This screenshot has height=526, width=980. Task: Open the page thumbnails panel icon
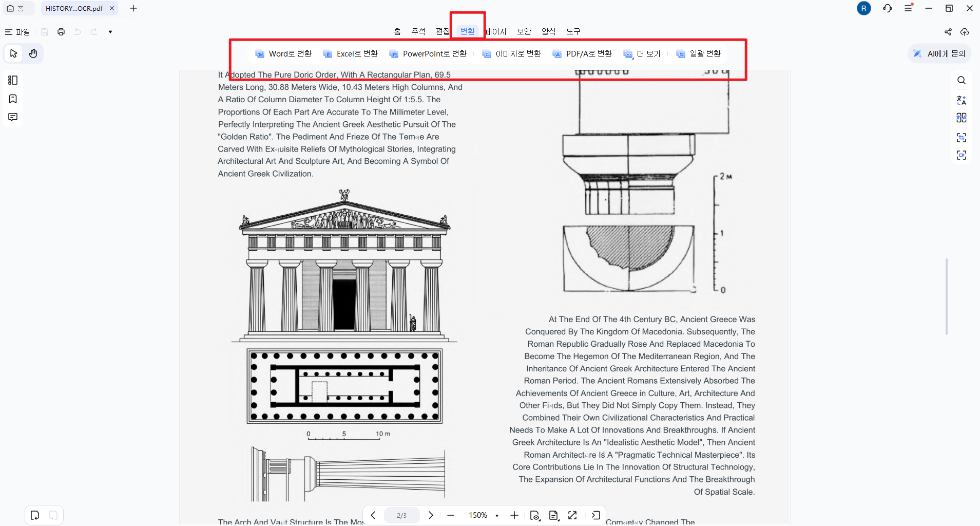click(x=13, y=80)
